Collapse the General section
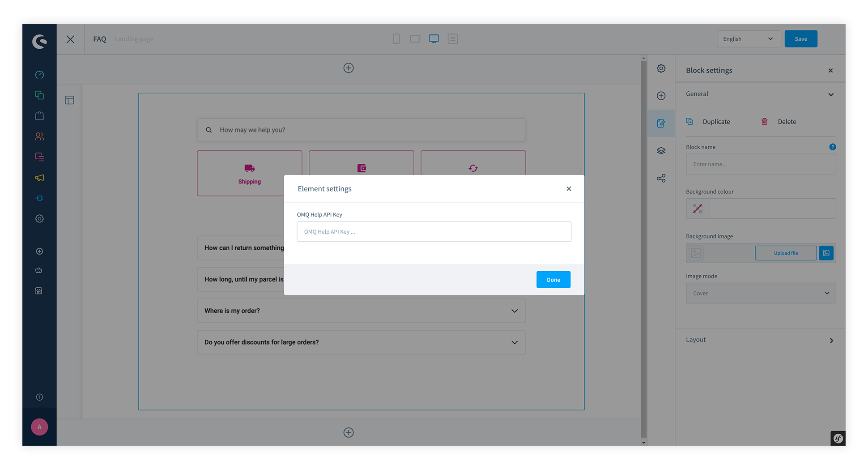The image size is (868, 470). 831,94
